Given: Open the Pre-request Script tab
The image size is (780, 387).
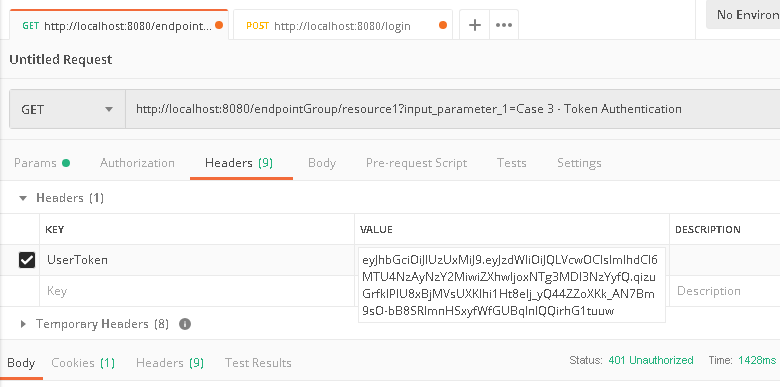Looking at the screenshot, I should 416,163.
